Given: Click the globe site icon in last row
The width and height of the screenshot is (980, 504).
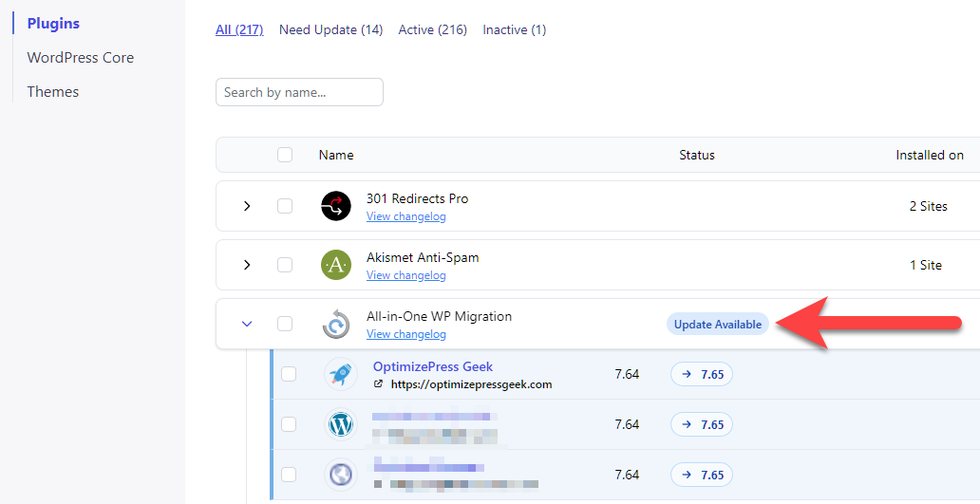Looking at the screenshot, I should (340, 475).
